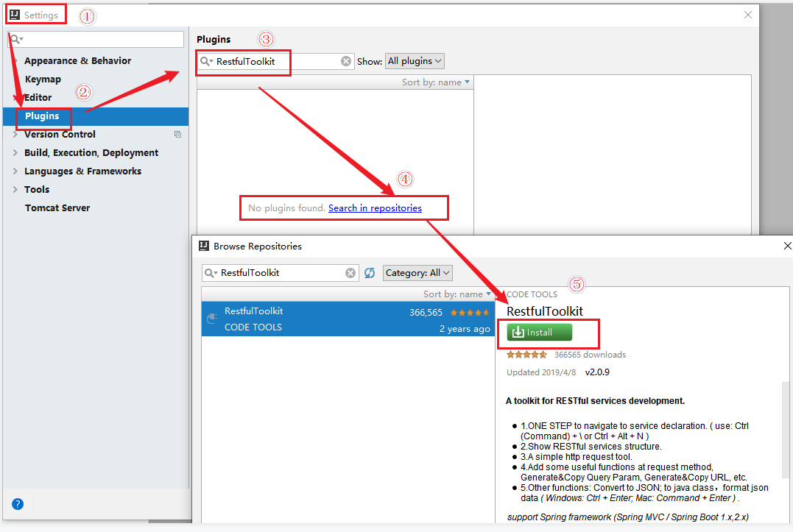Screen dimensions: 793x532
Task: Click star rating in RestfulToolkit list row
Action: click(x=470, y=313)
